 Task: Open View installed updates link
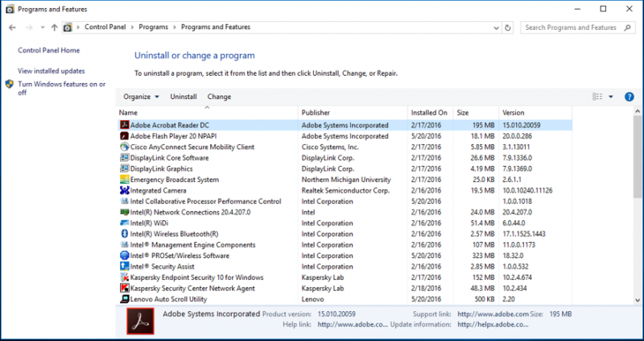52,71
